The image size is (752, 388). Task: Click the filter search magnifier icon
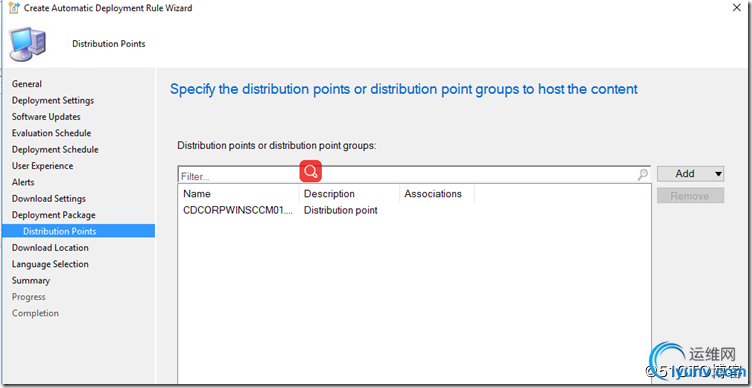coord(643,175)
